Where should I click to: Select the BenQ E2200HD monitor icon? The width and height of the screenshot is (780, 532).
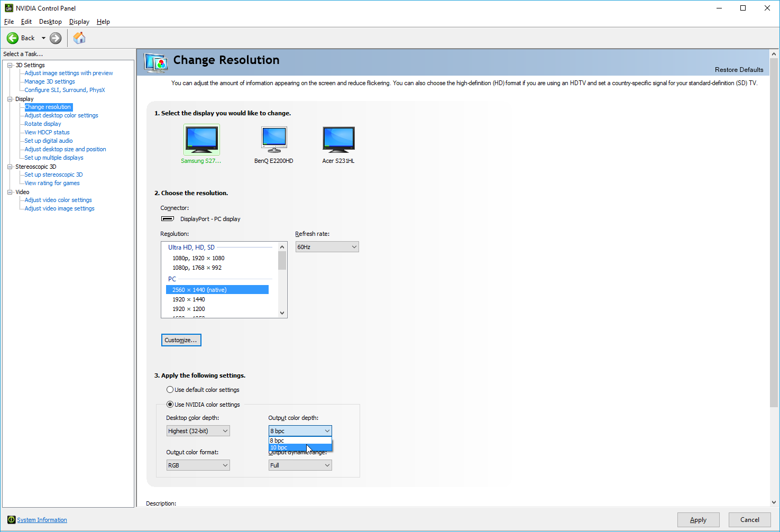274,140
